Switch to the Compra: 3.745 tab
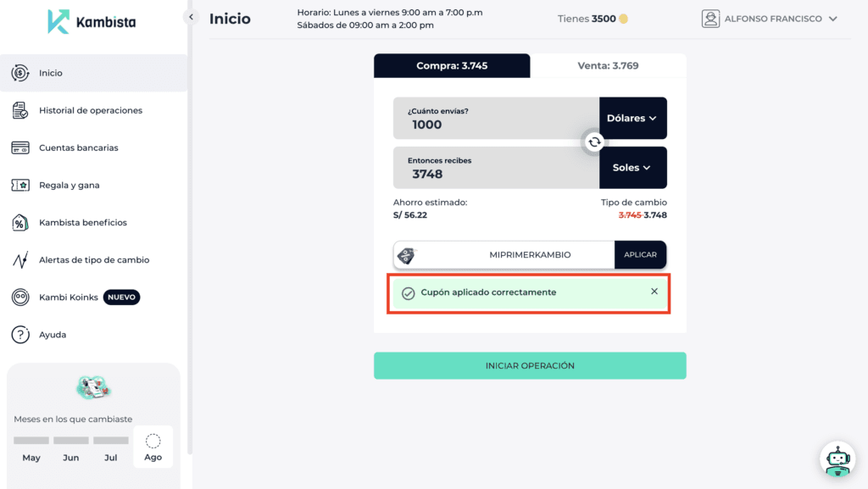The height and width of the screenshot is (489, 868). [452, 66]
